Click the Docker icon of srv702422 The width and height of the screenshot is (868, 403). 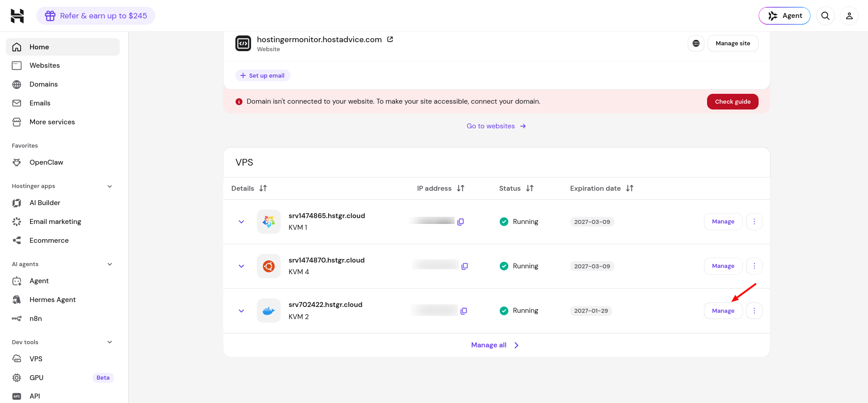coord(269,311)
